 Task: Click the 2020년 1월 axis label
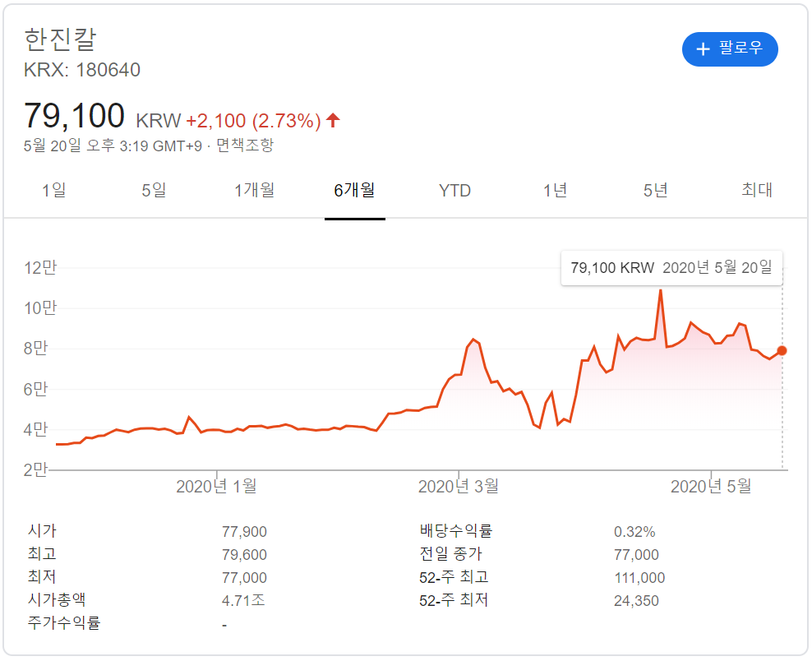tap(216, 487)
